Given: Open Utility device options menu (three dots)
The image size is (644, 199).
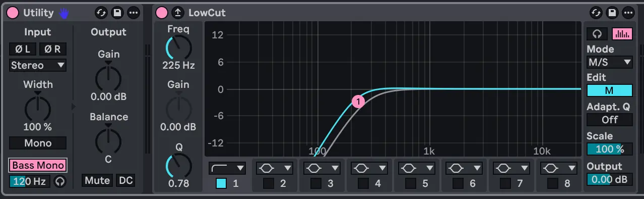Looking at the screenshot, I should 133,13.
